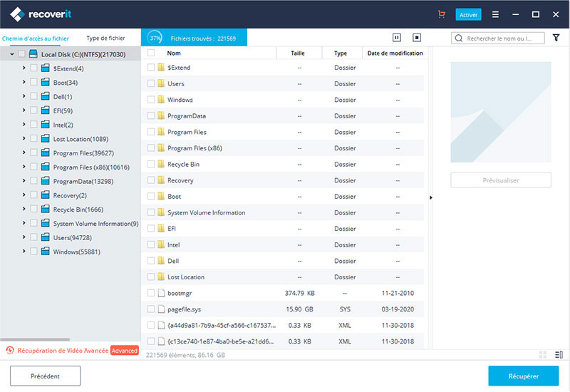Screen dimensions: 570x392
Task: Click the pagefile.sys file icon
Action: (x=162, y=309)
